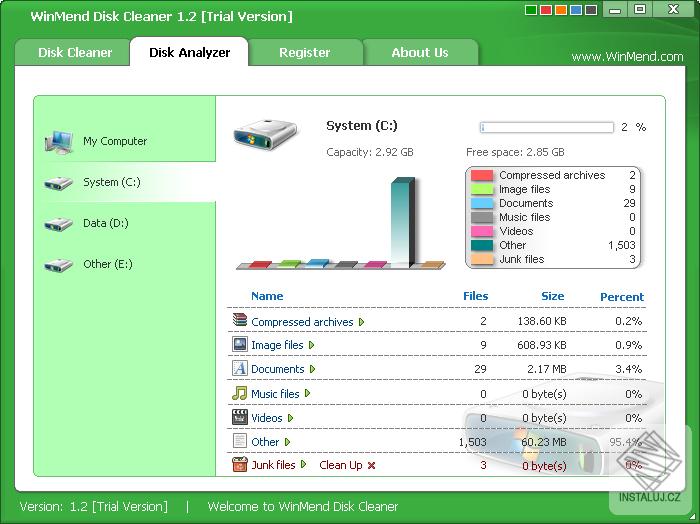Sort by the Files column header
The image size is (700, 524).
475,296
